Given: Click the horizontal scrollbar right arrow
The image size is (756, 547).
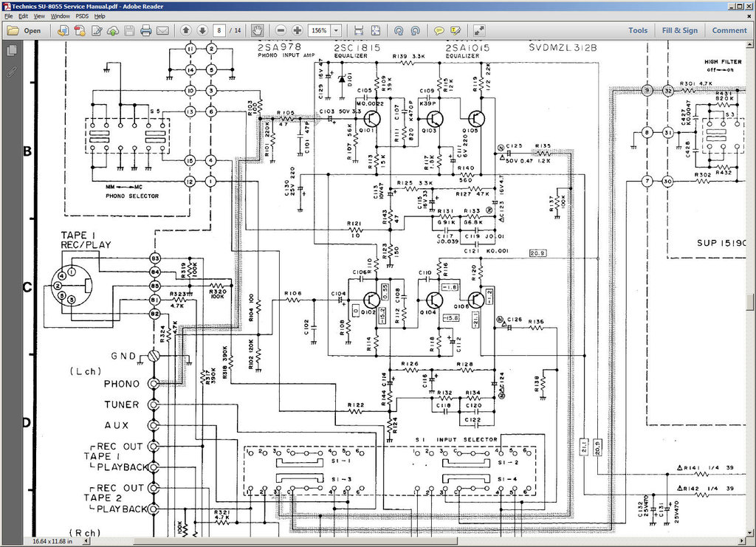Looking at the screenshot, I should click(741, 541).
